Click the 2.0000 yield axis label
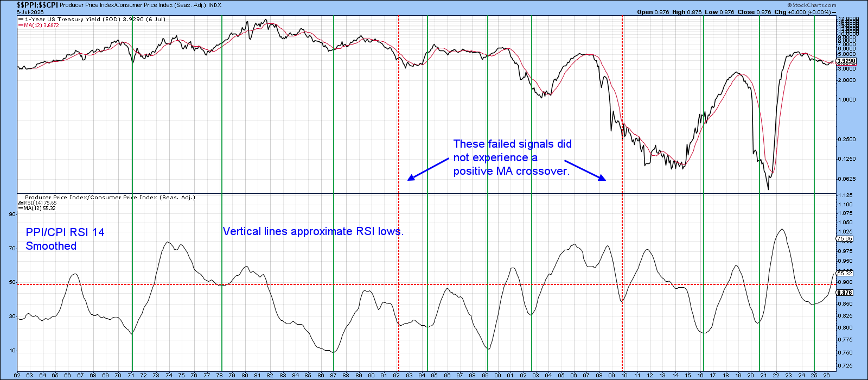The height and width of the screenshot is (380, 868). point(847,80)
